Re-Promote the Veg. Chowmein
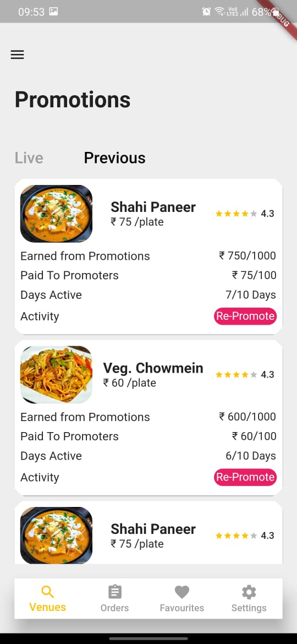Viewport: 297px width, 644px height. [245, 477]
